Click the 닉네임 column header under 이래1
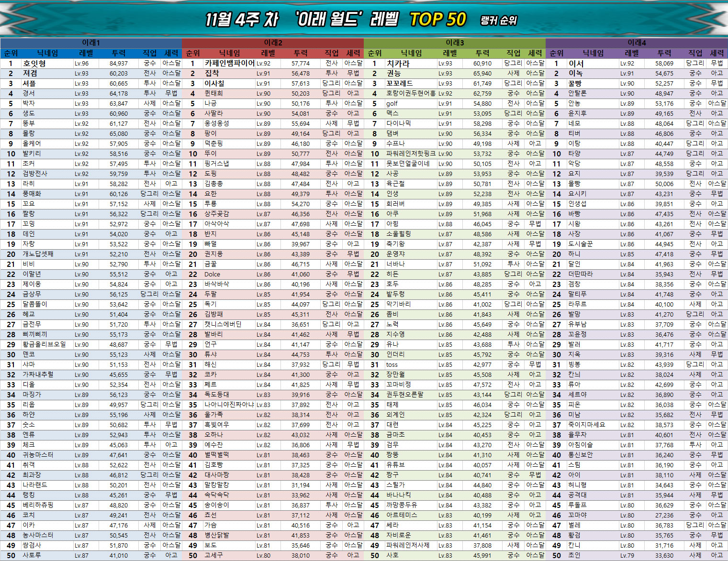This screenshot has height=561, width=728. pyautogui.click(x=47, y=53)
